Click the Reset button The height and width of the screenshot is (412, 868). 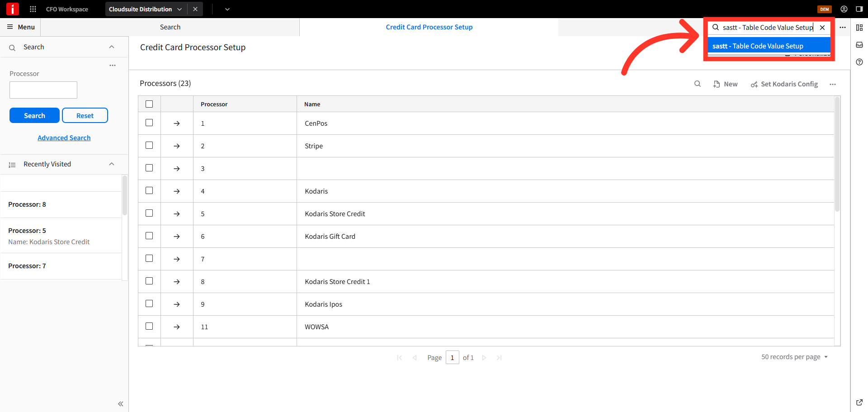pyautogui.click(x=85, y=115)
